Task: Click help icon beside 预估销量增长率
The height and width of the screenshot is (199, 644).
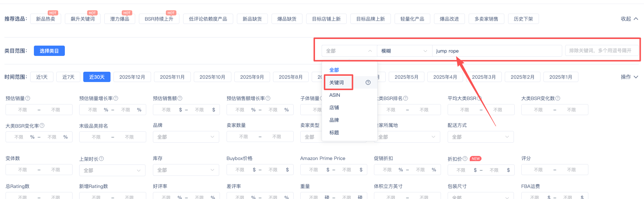Action: pyautogui.click(x=116, y=98)
